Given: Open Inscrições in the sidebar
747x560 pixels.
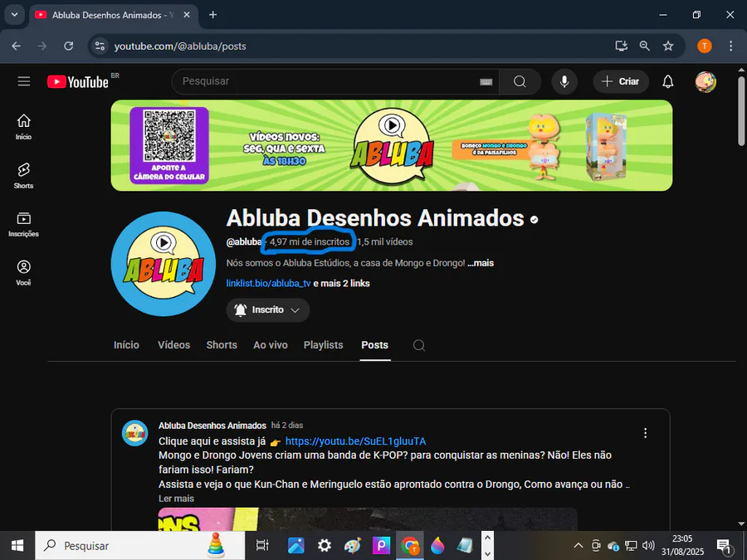Looking at the screenshot, I should coord(23,225).
